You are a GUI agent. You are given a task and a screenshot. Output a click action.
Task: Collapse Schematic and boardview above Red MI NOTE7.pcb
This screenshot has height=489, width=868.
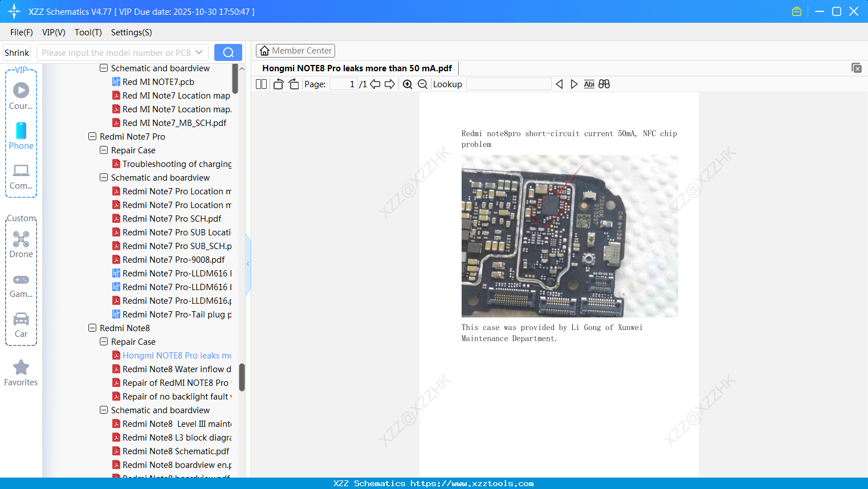(x=104, y=68)
